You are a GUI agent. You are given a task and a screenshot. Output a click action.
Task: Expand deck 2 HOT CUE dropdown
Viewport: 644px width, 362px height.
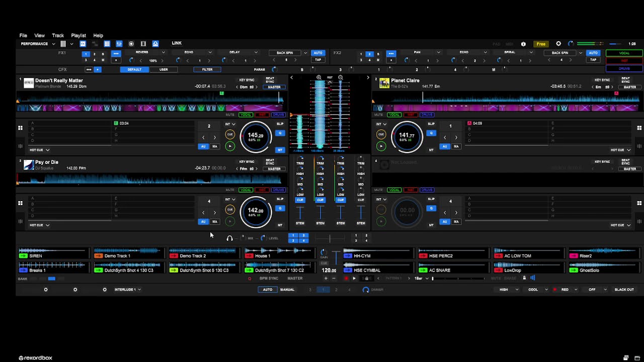tap(620, 150)
